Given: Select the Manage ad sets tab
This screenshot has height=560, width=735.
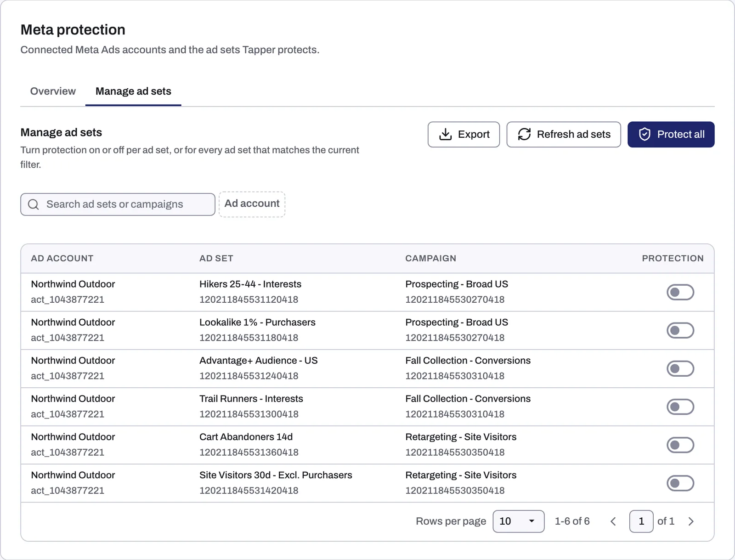Looking at the screenshot, I should tap(133, 91).
